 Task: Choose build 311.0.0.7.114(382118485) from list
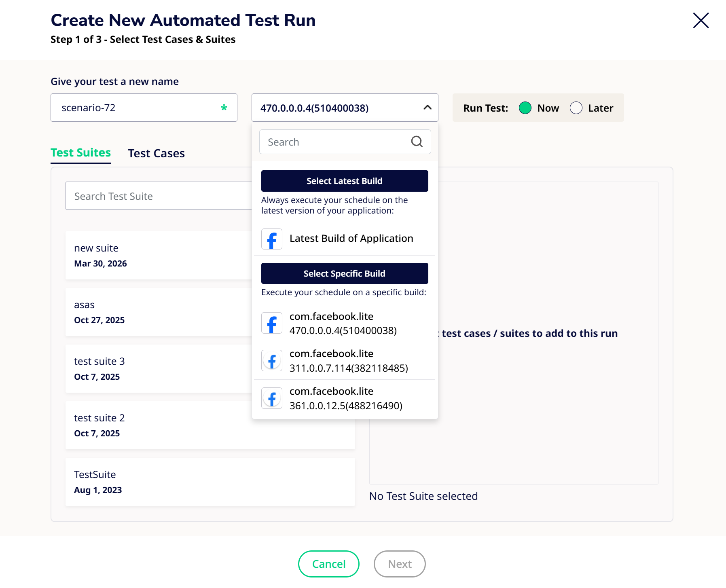[x=348, y=361]
